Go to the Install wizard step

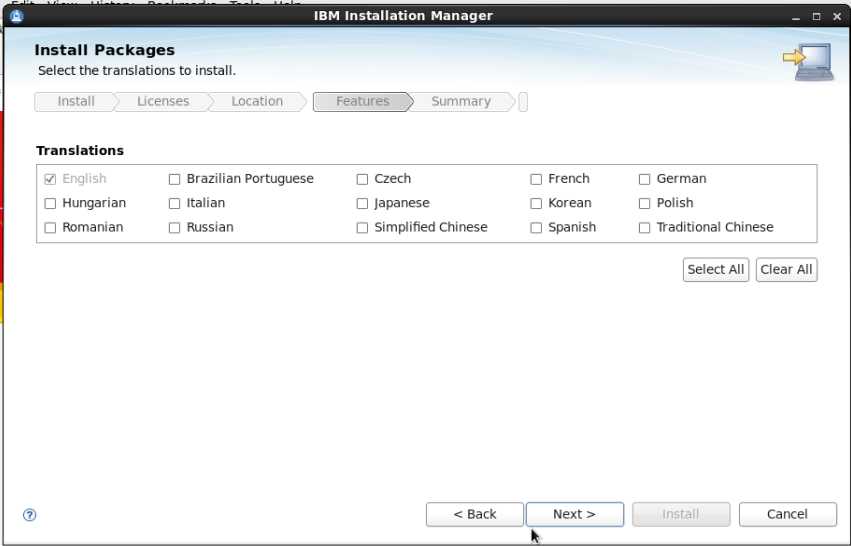(75, 101)
